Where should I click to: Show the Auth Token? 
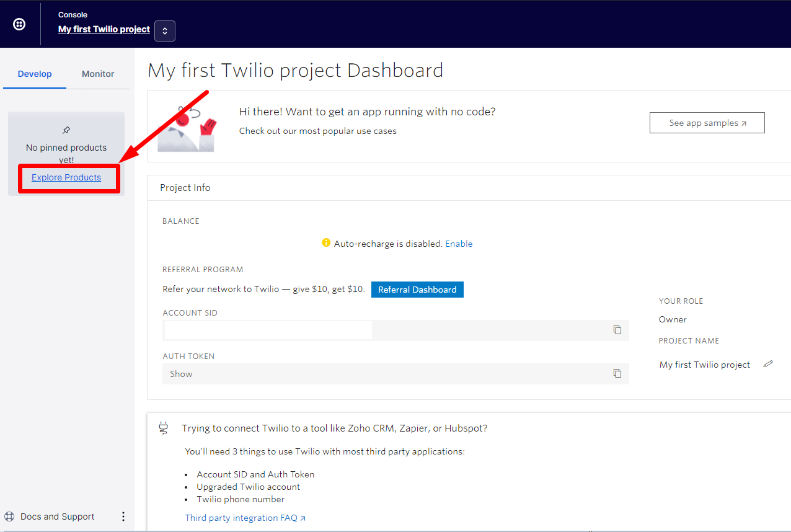[181, 374]
